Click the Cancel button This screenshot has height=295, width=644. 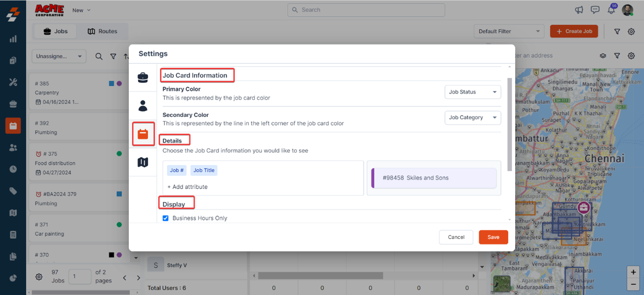456,237
